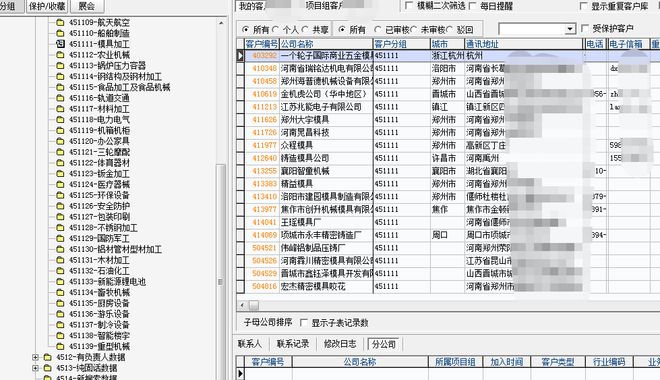Click folder icon of 451126-安全防护
The image size is (660, 380).
pos(60,206)
